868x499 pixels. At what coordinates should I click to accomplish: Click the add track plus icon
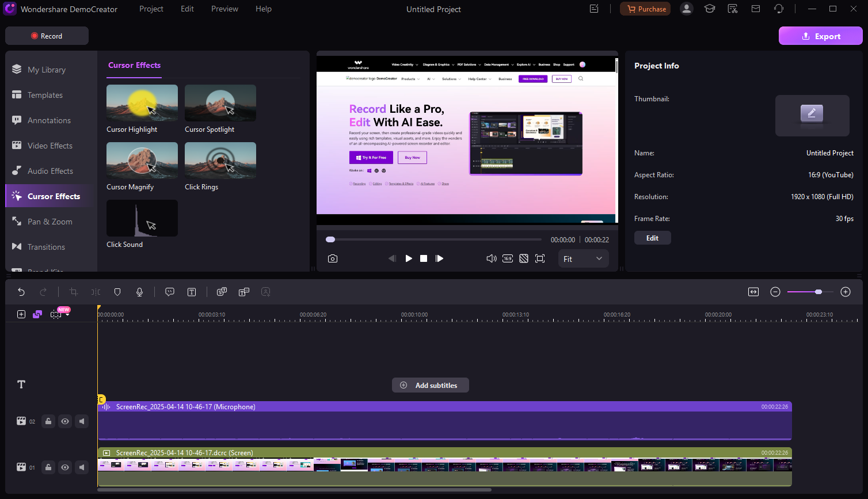21,314
